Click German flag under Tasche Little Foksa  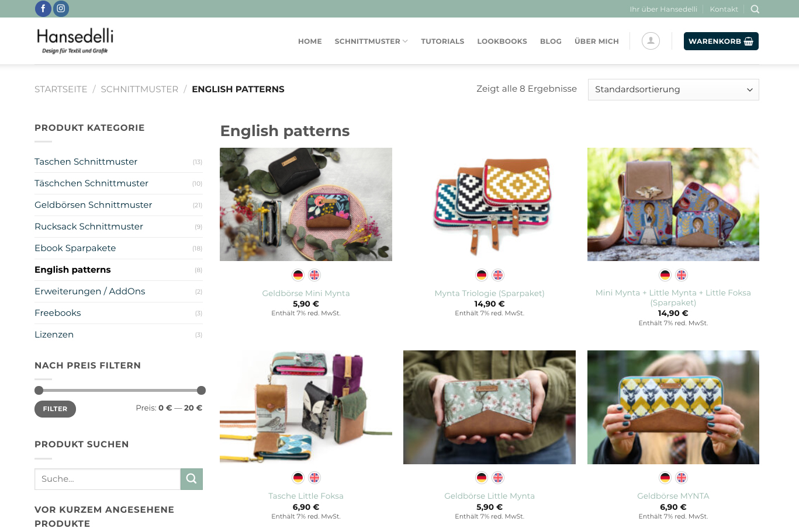tap(298, 478)
